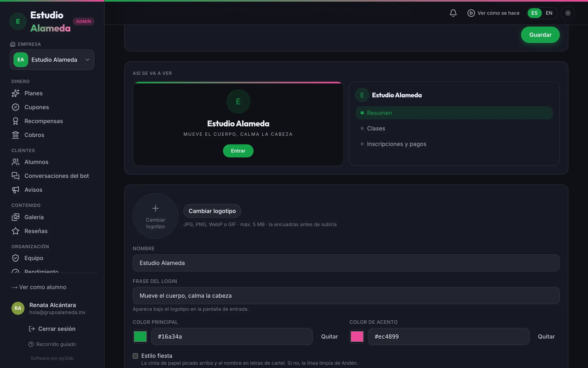Screen dimensions: 588x368
Task: Click the play icon for Ver cómo se hace
Action: click(471, 13)
